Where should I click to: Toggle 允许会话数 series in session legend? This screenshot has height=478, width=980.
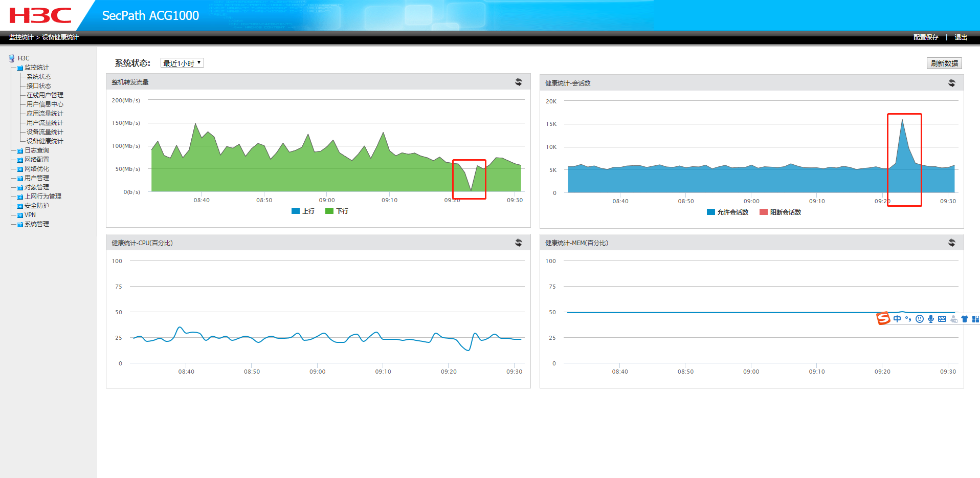(x=727, y=212)
